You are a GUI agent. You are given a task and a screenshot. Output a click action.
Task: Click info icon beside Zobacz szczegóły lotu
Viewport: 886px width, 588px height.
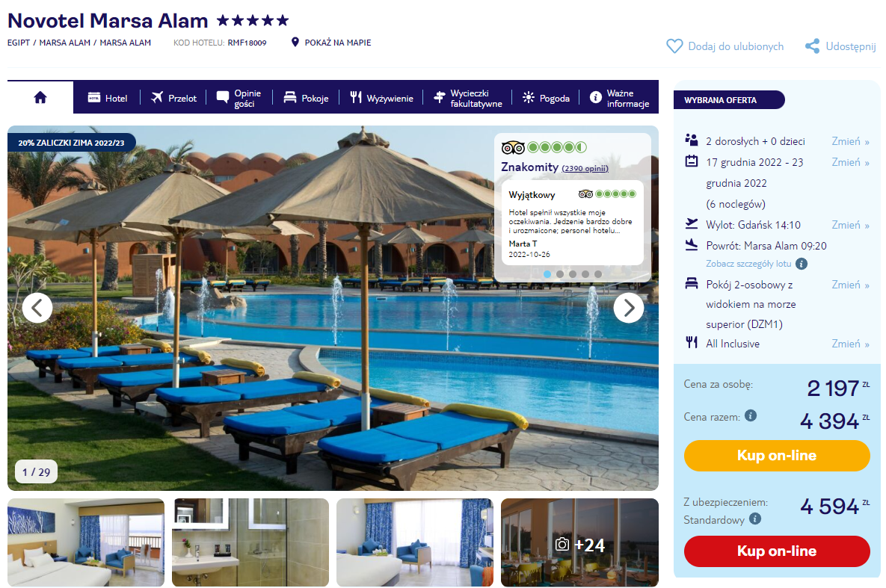tap(802, 264)
